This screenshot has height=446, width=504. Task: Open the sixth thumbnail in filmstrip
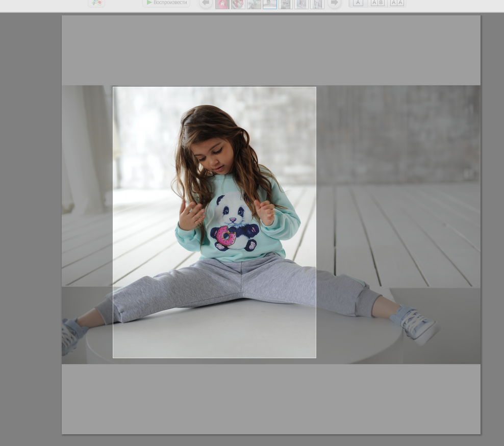[301, 4]
